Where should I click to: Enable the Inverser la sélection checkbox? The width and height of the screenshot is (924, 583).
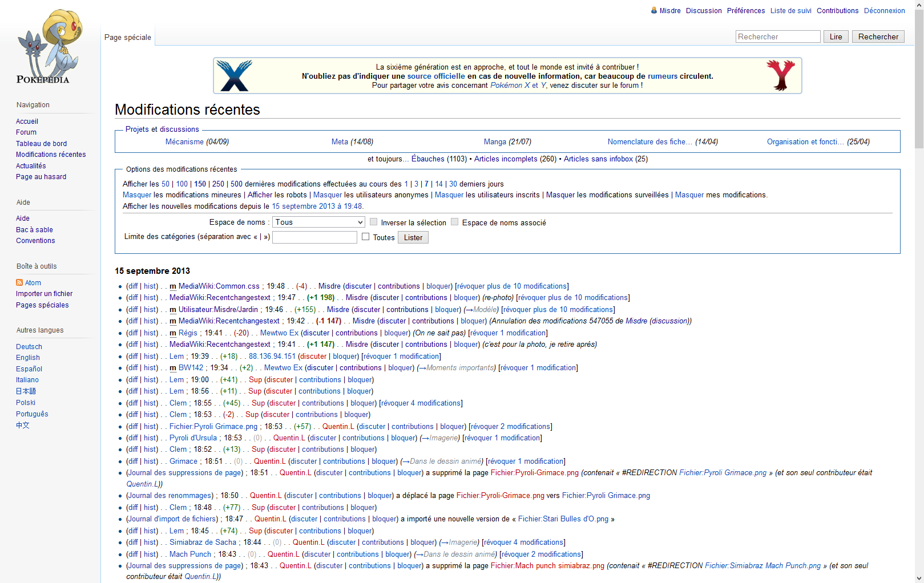pyautogui.click(x=374, y=222)
